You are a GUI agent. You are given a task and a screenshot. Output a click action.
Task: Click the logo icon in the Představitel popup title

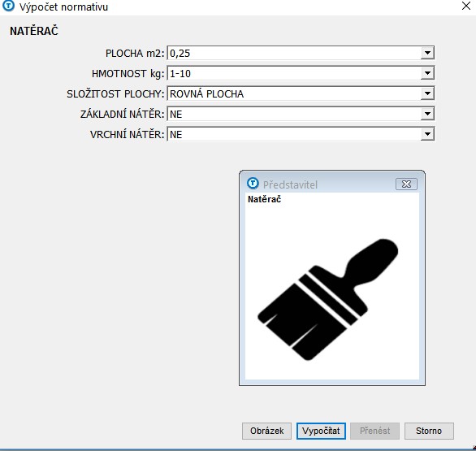point(253,183)
